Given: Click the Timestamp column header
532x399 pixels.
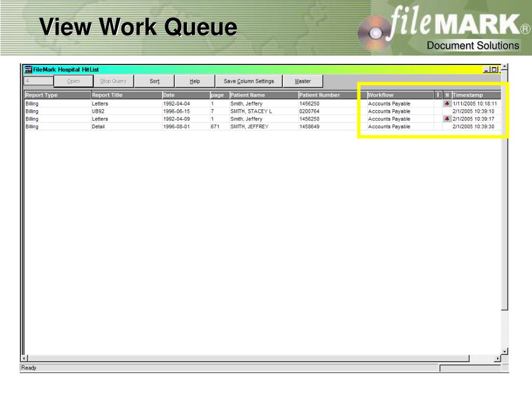Looking at the screenshot, I should [x=475, y=95].
